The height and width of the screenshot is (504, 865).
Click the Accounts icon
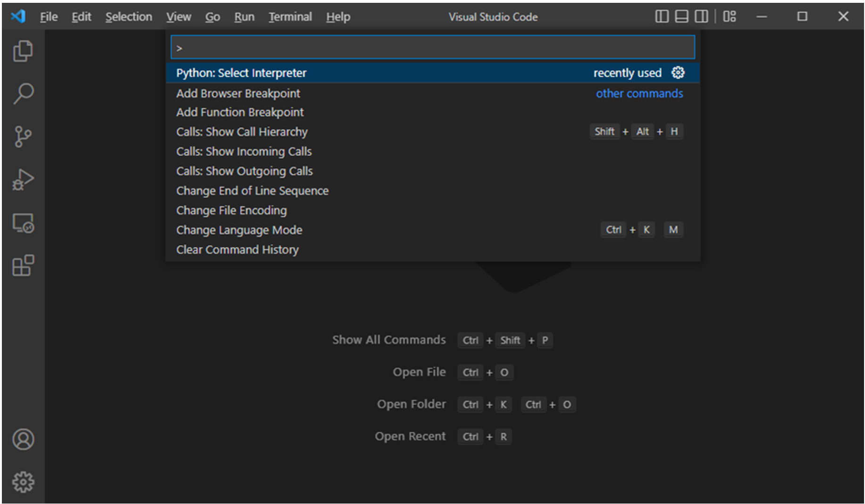pos(23,439)
